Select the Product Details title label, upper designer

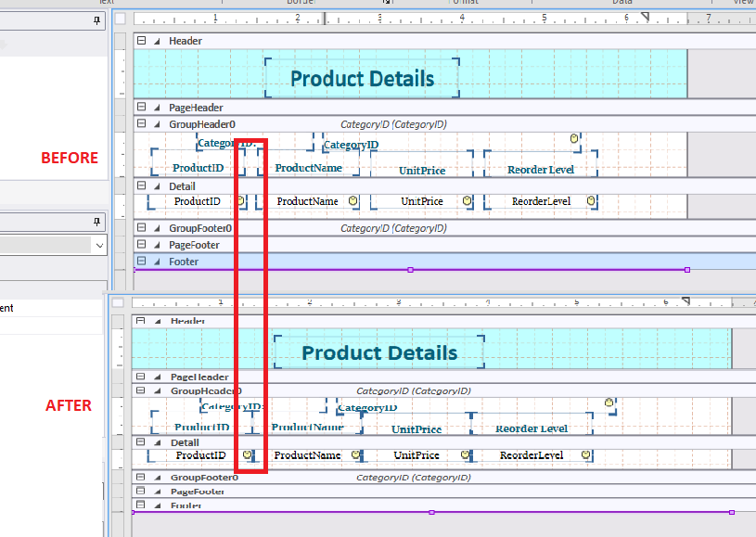pyautogui.click(x=362, y=78)
